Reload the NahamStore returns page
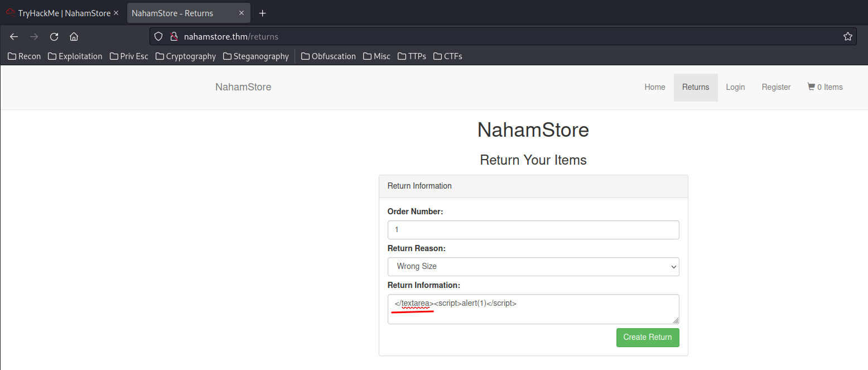Viewport: 868px width, 370px height. 54,37
